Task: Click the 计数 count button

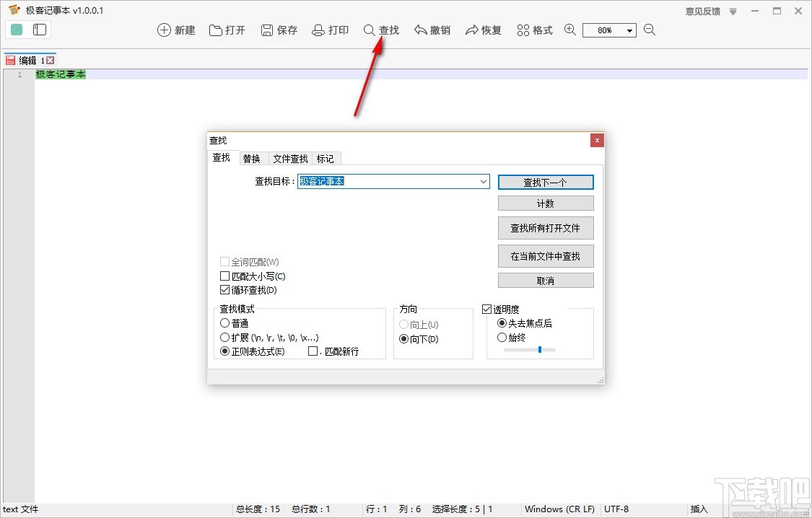Action: (x=545, y=203)
